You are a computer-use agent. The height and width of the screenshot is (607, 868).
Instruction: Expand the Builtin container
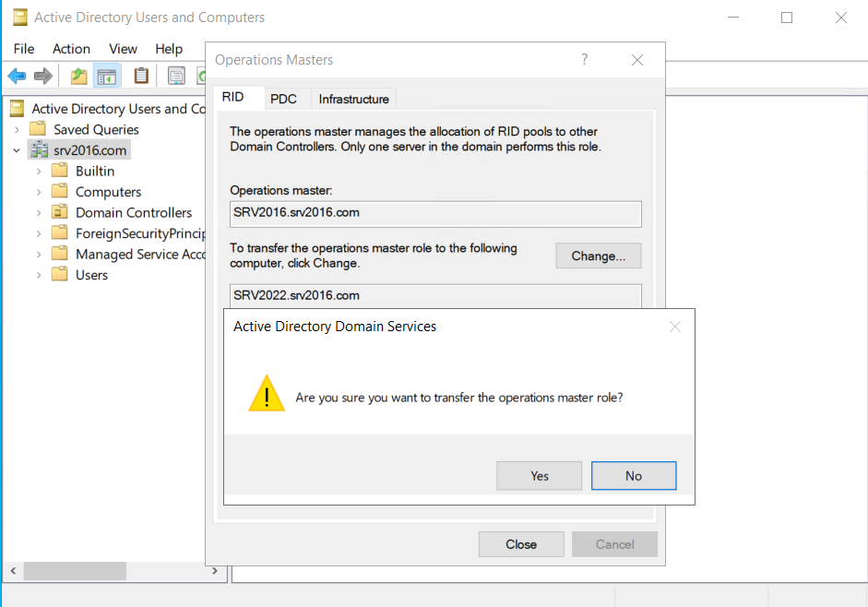(x=39, y=172)
